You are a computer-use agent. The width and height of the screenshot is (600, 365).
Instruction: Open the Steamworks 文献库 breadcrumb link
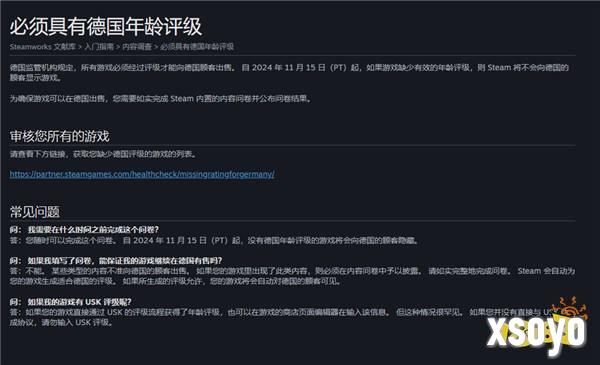click(43, 47)
